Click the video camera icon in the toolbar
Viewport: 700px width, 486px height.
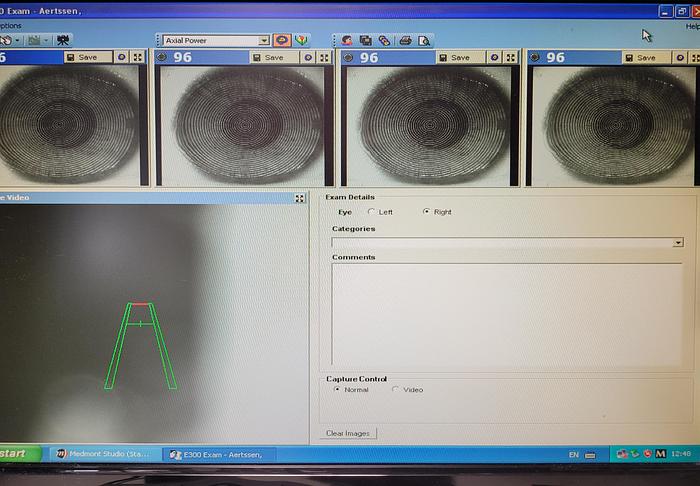coord(63,40)
